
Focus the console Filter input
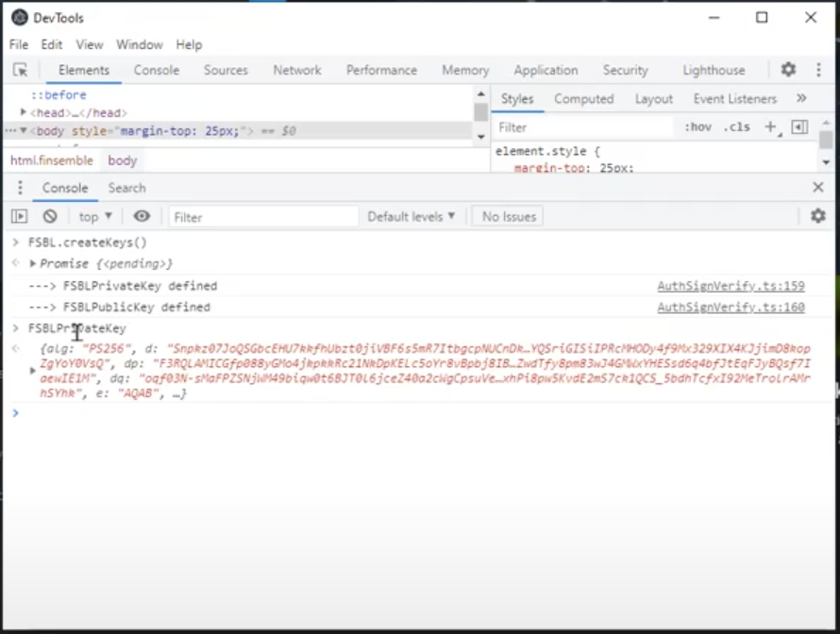click(263, 217)
